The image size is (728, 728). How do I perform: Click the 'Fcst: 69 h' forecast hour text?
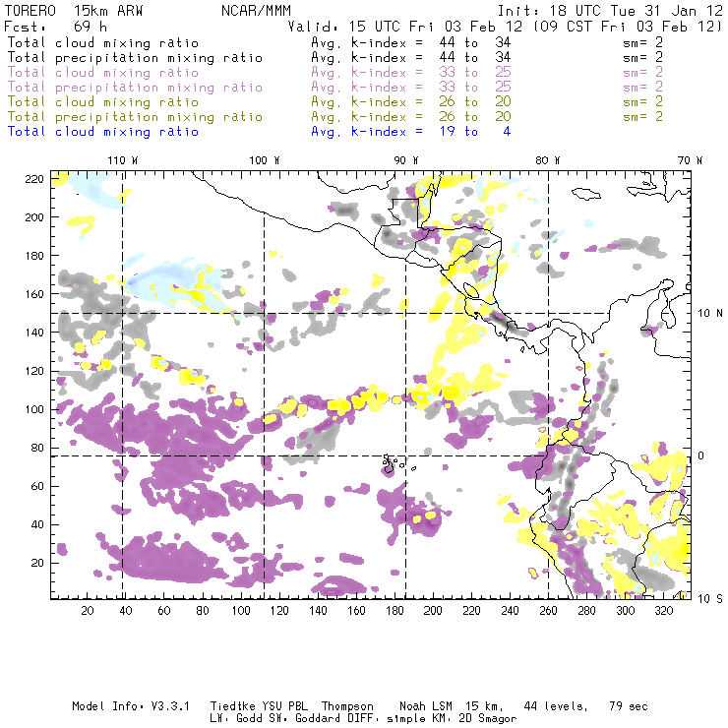click(x=56, y=26)
